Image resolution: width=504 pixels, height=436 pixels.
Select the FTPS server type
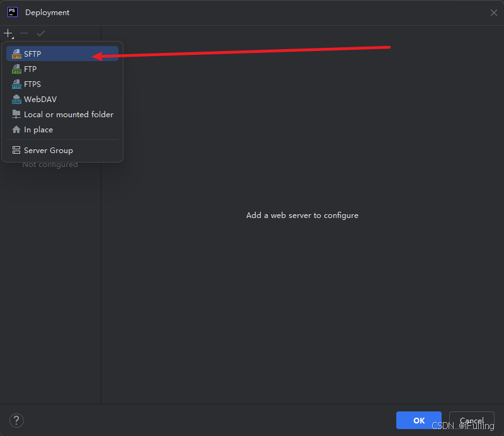click(62, 84)
